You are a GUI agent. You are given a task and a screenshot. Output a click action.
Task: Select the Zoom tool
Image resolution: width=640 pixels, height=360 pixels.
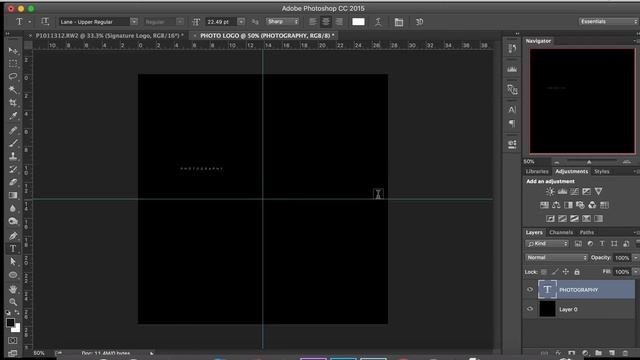click(x=13, y=302)
